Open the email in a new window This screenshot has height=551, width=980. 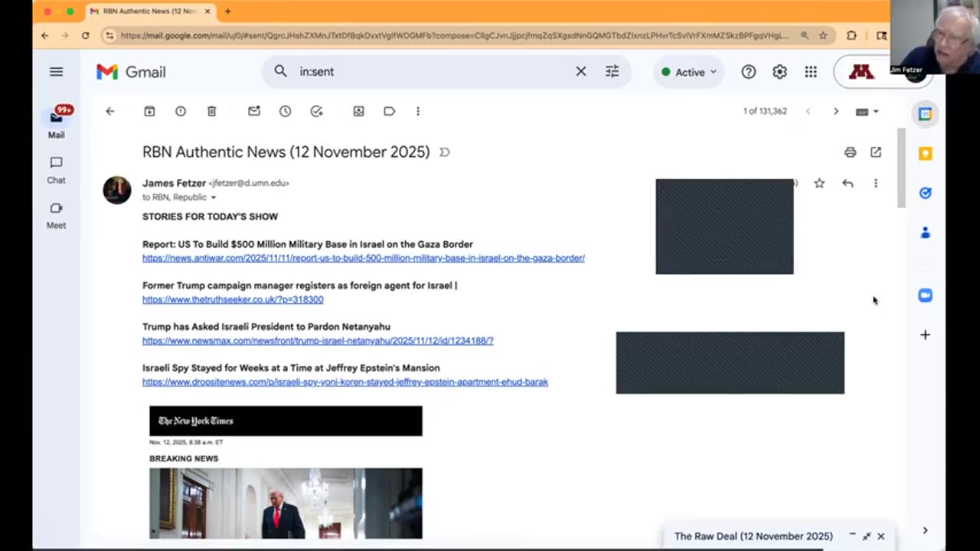tap(876, 152)
